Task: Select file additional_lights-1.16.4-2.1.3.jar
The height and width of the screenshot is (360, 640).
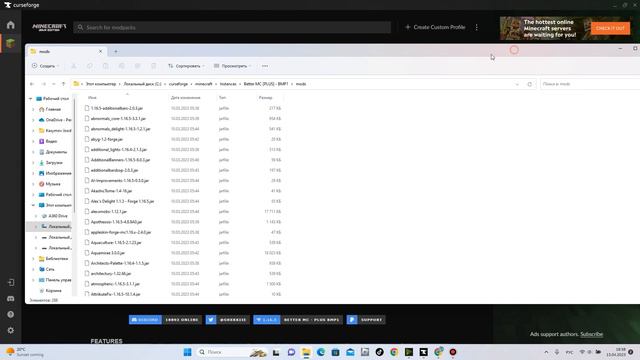Action: point(119,149)
